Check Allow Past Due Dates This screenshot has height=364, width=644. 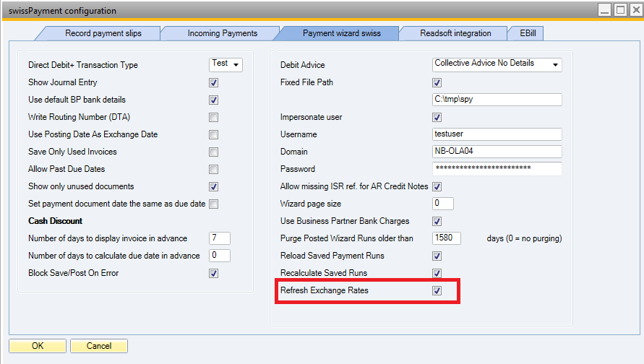[213, 169]
